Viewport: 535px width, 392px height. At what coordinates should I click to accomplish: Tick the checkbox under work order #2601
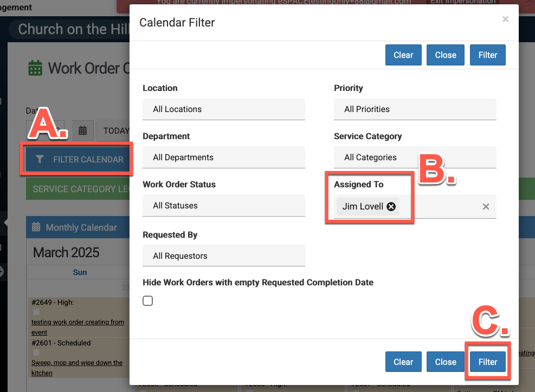click(x=36, y=353)
